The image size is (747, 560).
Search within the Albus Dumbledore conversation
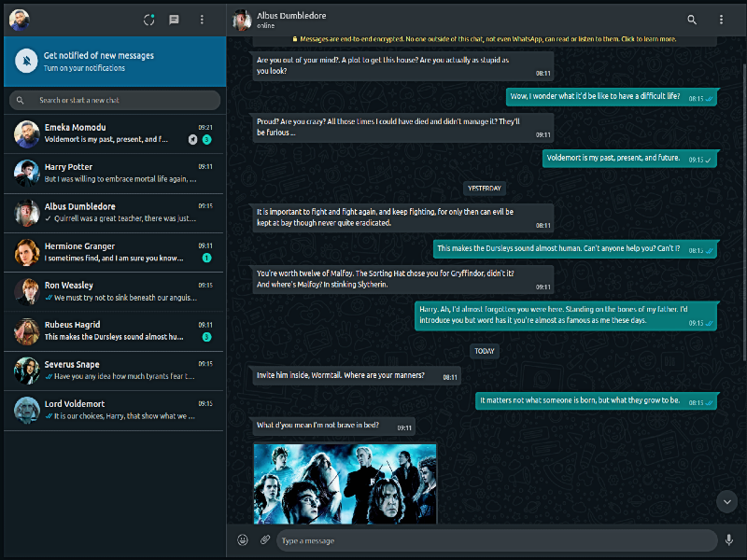tap(692, 20)
